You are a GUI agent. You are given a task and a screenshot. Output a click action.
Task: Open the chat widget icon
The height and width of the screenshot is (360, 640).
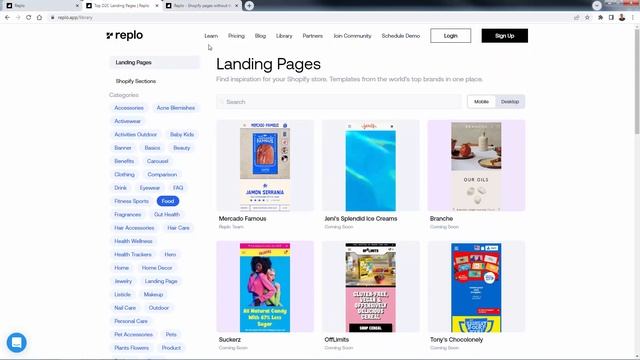(x=17, y=343)
